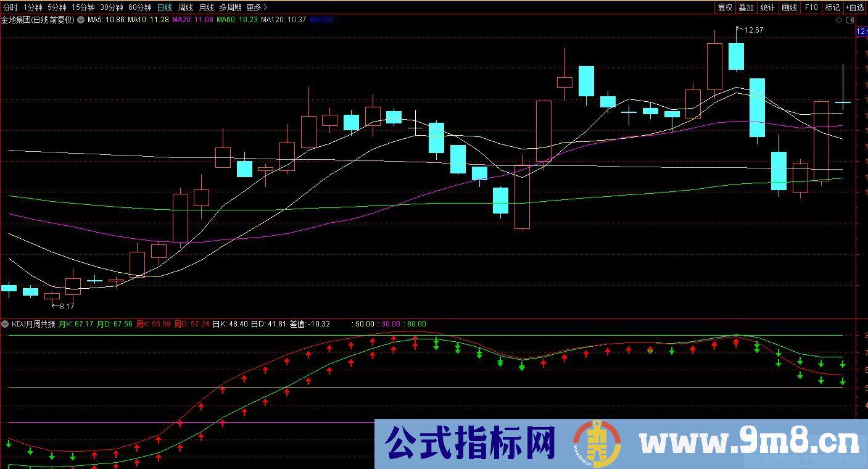This screenshot has height=469, width=868.
Task: Select the 30分钟 period tab
Action: coord(112,7)
